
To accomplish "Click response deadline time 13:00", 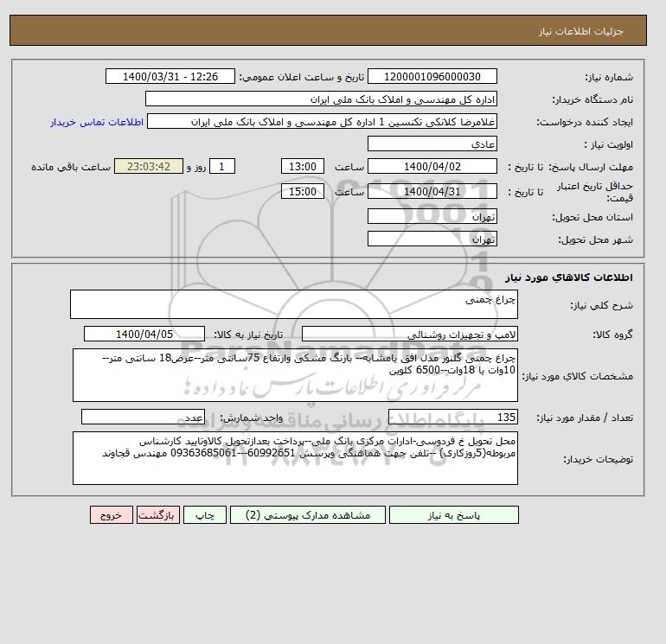I will (303, 167).
